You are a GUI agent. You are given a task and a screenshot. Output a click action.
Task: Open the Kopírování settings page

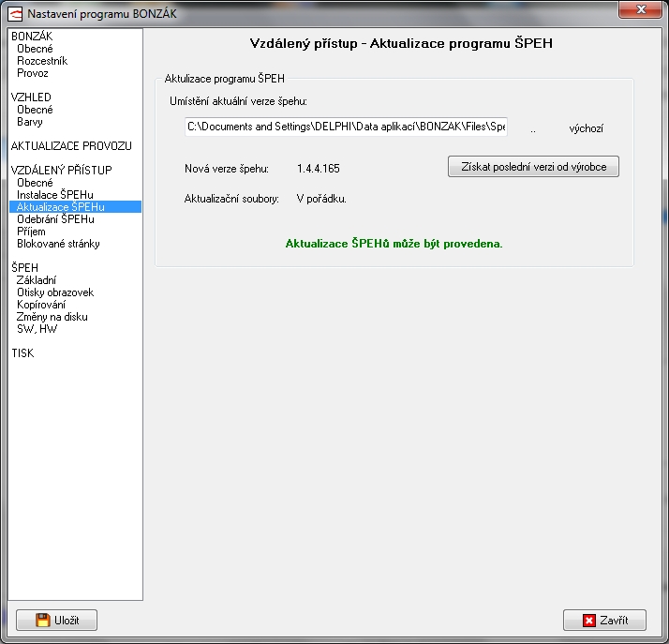[41, 305]
